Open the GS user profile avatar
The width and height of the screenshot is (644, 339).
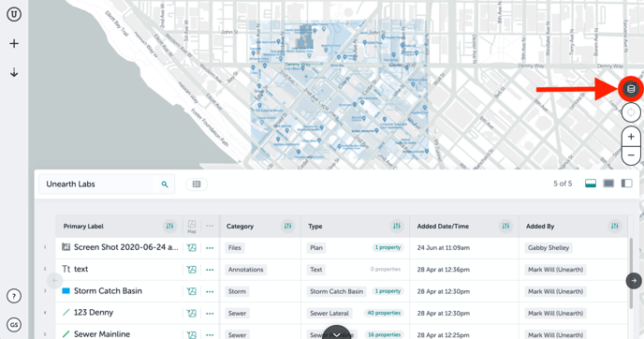click(14, 325)
